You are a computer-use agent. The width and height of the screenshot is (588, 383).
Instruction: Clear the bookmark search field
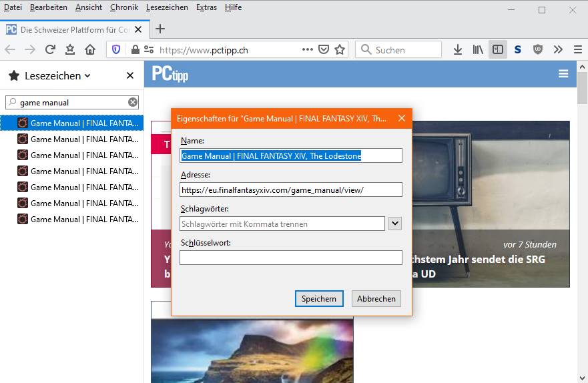coord(133,102)
